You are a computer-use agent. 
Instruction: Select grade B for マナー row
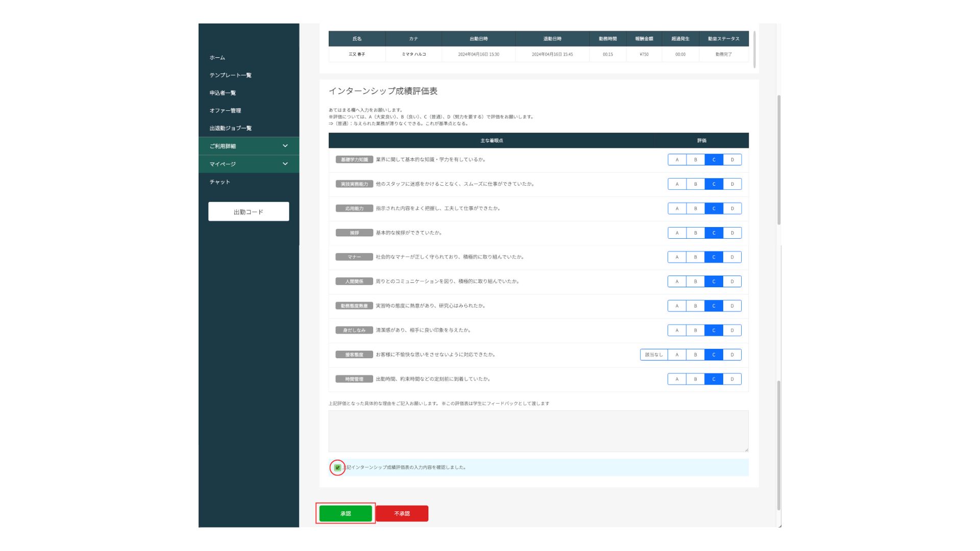pos(695,257)
